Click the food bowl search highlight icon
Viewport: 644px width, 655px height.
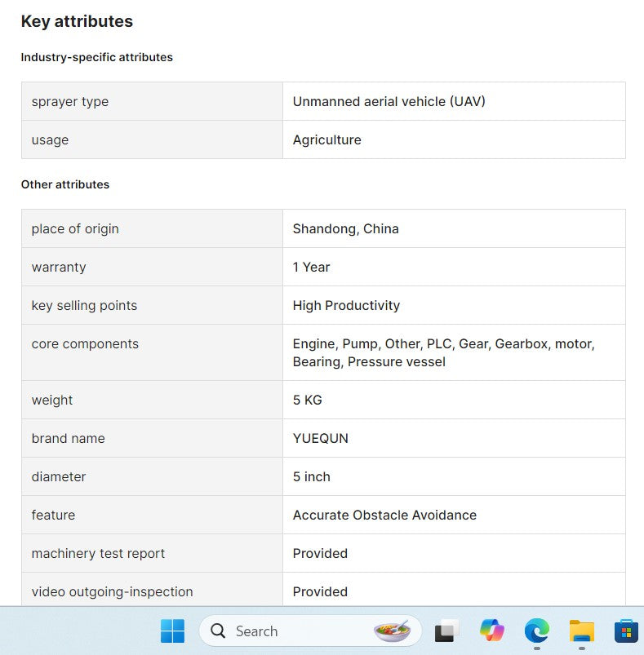pyautogui.click(x=392, y=631)
